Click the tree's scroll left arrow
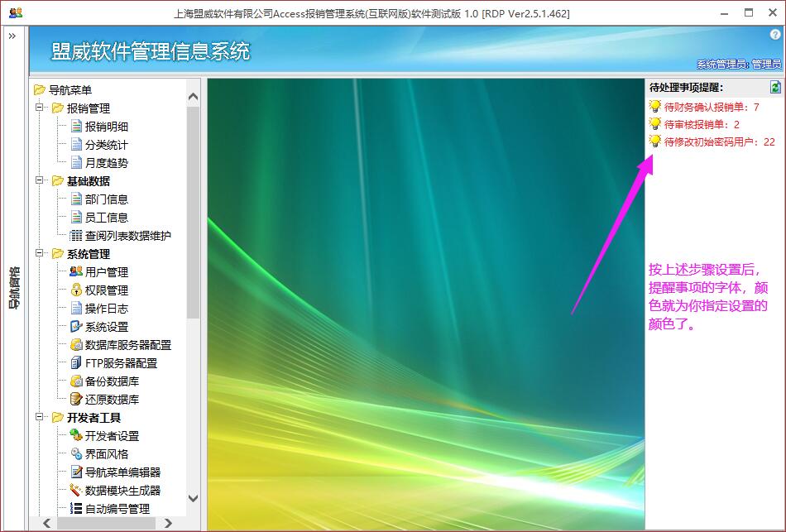786x532 pixels. click(x=46, y=523)
